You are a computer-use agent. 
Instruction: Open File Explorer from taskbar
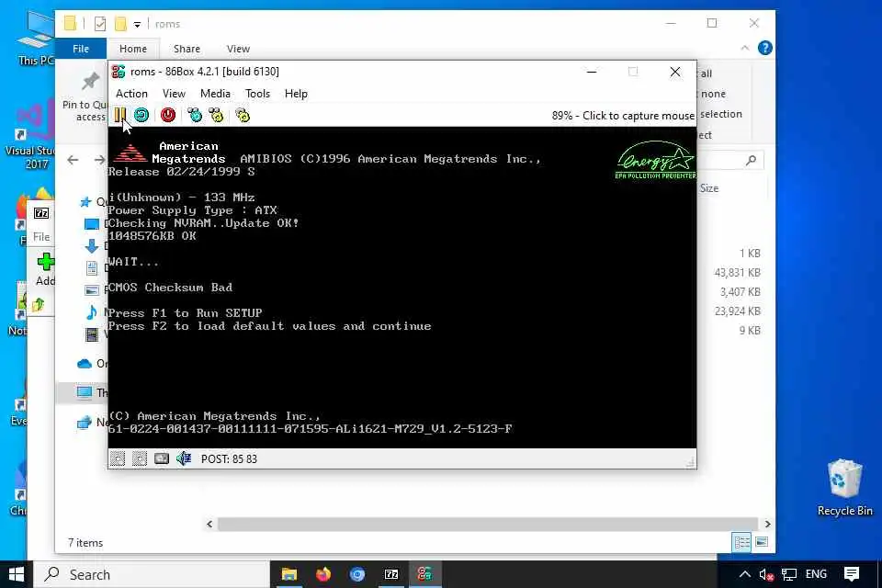[289, 574]
